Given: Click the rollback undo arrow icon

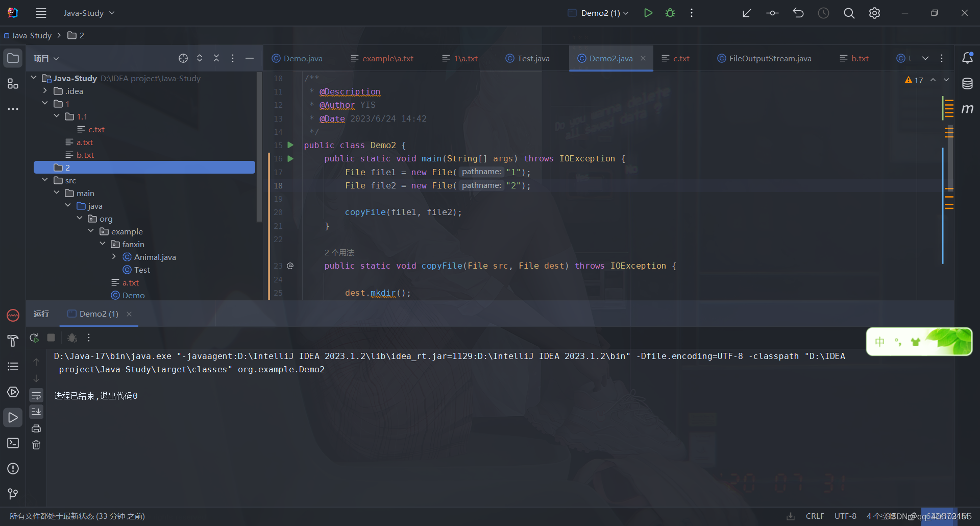Looking at the screenshot, I should pyautogui.click(x=798, y=13).
